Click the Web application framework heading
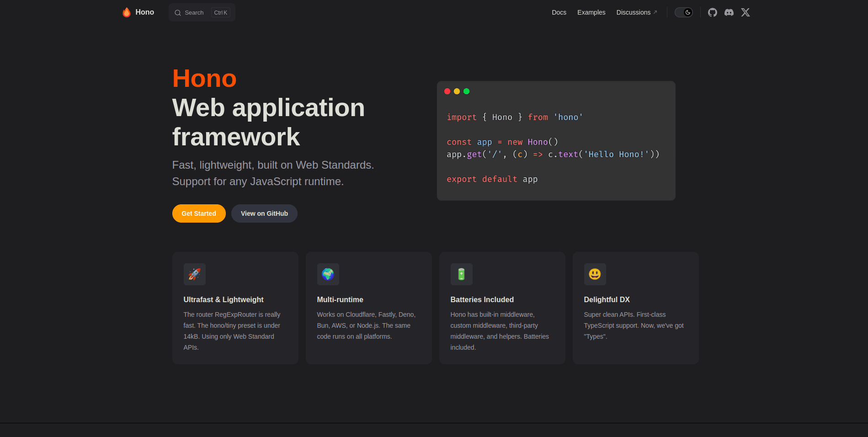 [269, 123]
